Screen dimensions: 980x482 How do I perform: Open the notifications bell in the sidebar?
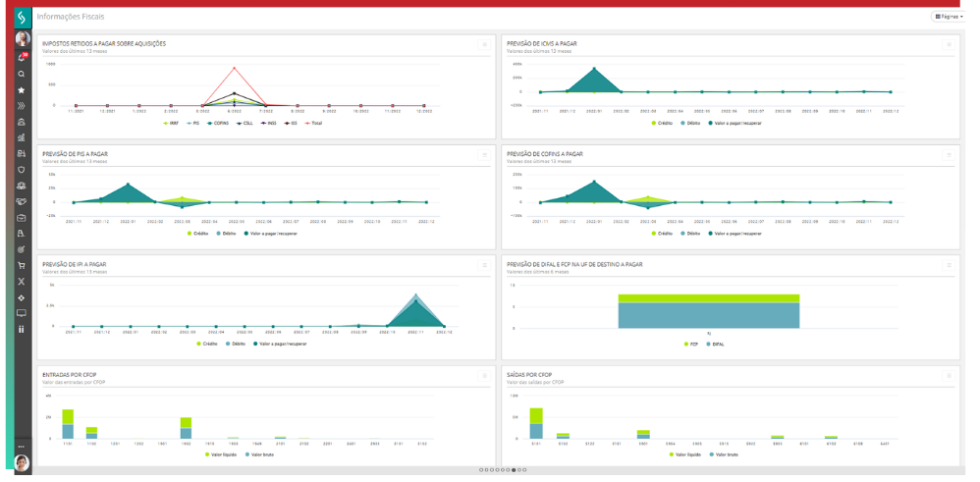coord(22,57)
